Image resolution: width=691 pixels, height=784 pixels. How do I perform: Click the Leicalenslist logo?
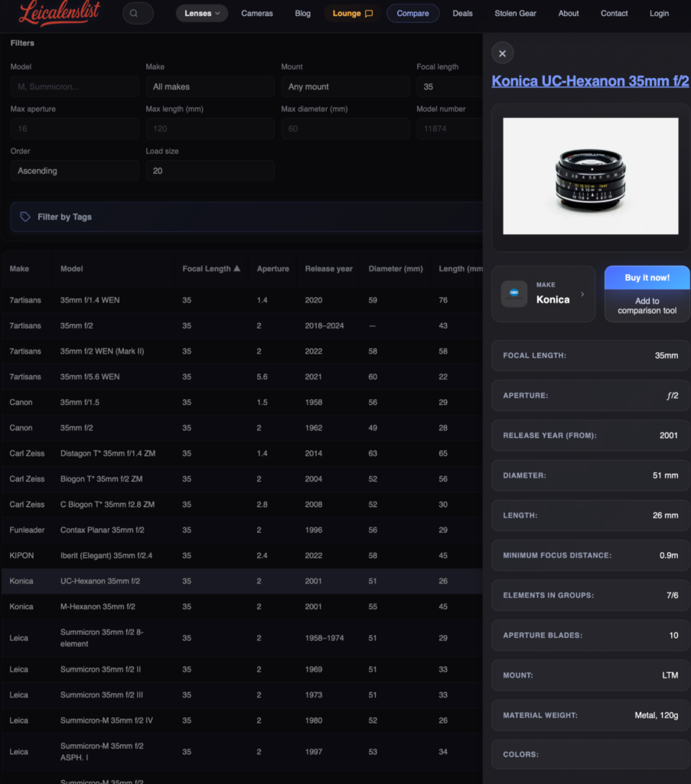59,13
